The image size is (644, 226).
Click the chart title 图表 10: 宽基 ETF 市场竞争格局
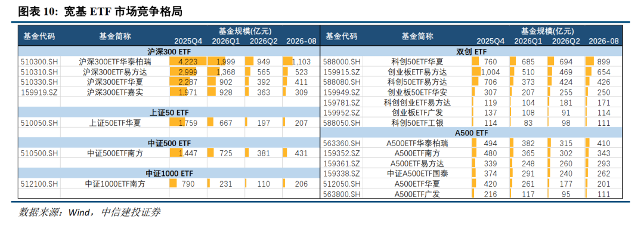[x=100, y=11]
